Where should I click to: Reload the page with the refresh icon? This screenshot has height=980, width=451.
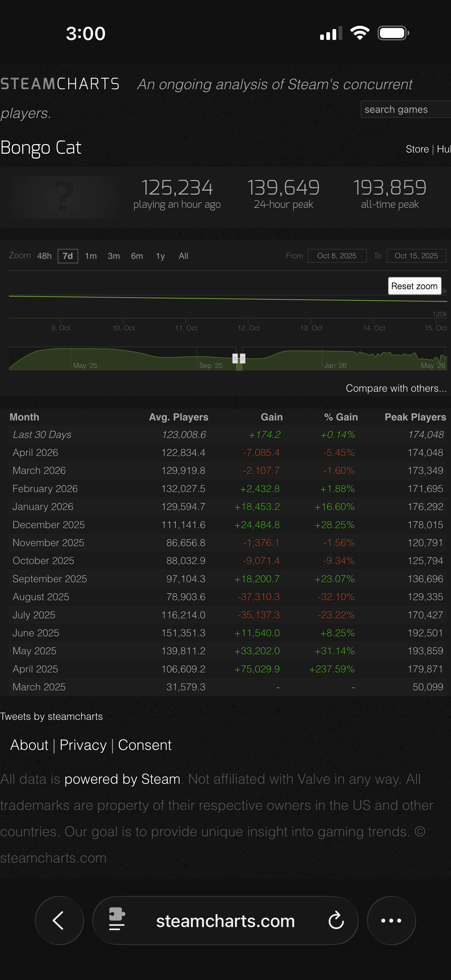pos(336,921)
